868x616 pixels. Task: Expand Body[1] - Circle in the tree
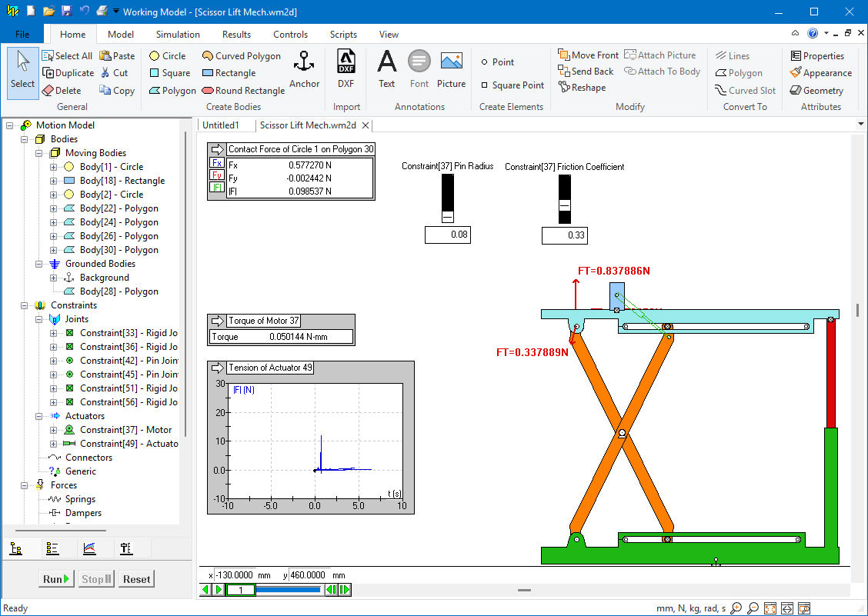click(54, 166)
